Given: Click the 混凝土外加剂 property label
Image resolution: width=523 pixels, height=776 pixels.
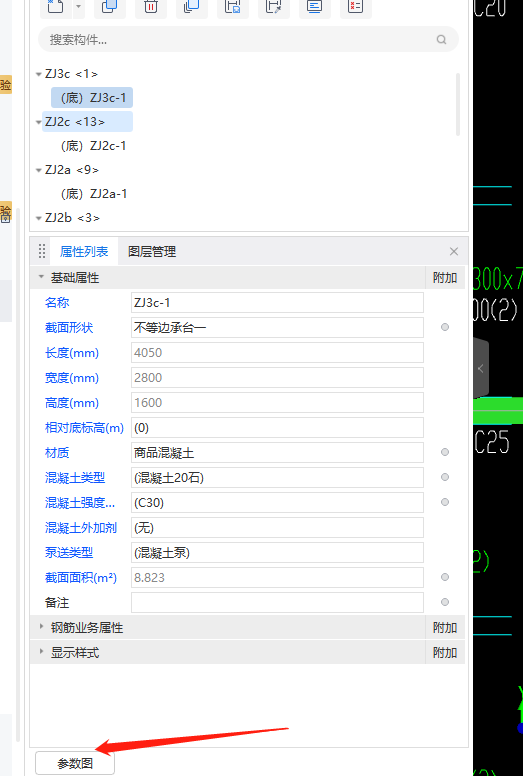Looking at the screenshot, I should 81,528.
